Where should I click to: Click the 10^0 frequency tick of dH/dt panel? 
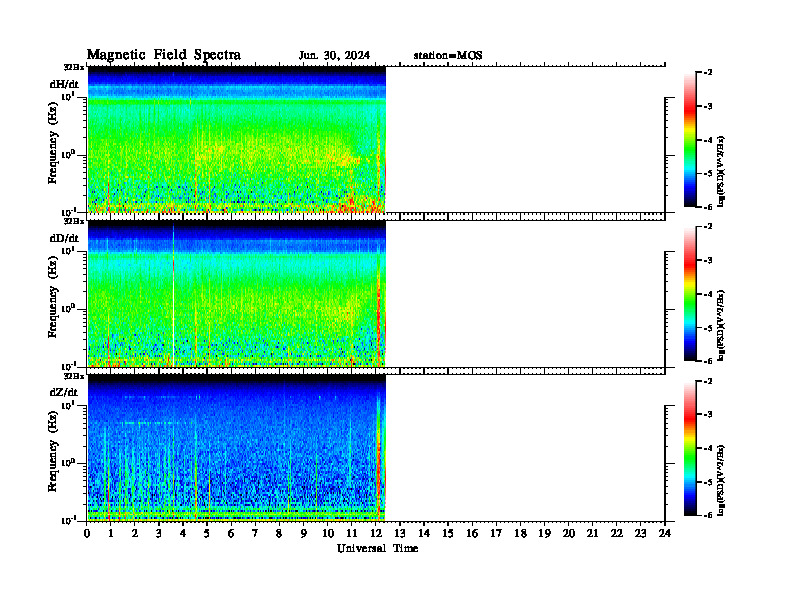(67, 154)
